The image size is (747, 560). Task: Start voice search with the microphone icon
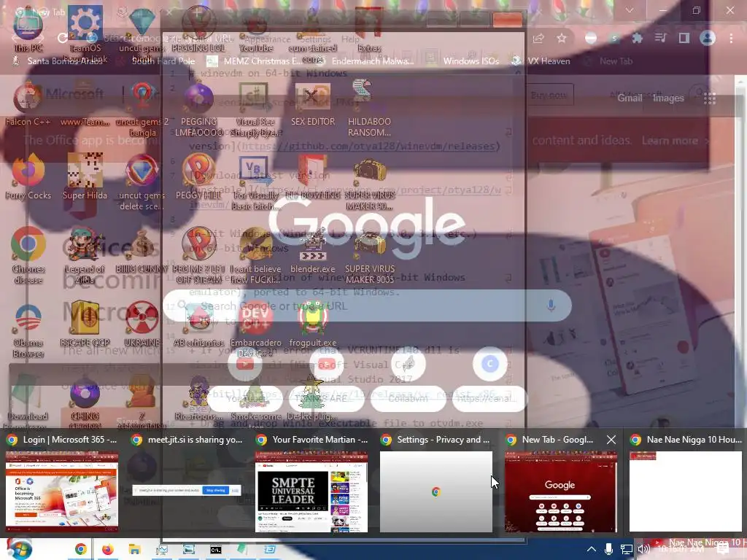tap(551, 306)
